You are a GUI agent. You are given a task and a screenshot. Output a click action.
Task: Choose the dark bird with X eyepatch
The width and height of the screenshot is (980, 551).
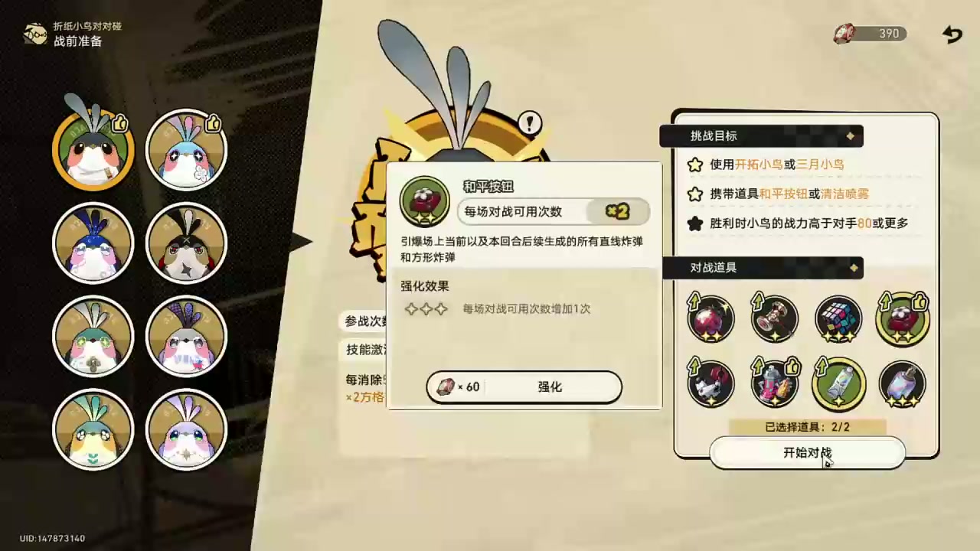tap(186, 243)
